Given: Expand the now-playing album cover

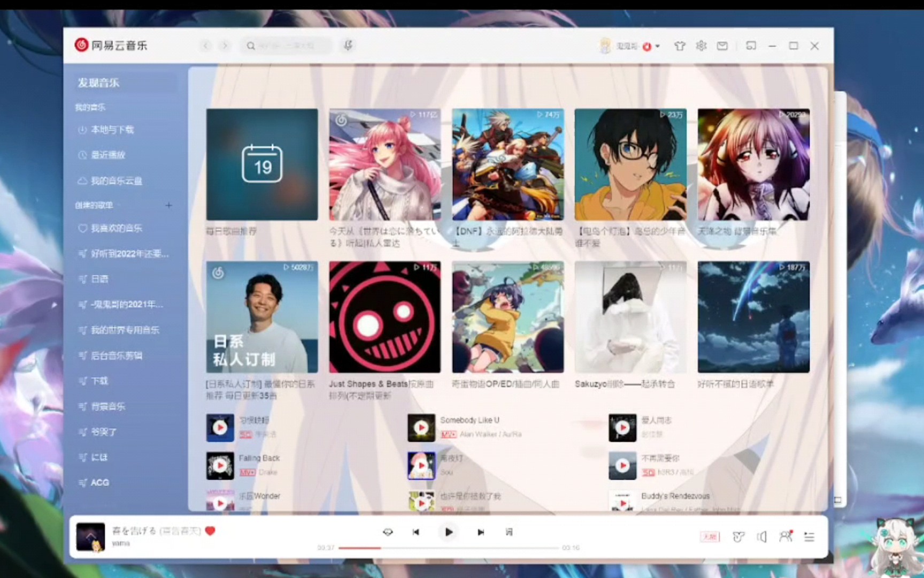Looking at the screenshot, I should point(90,537).
